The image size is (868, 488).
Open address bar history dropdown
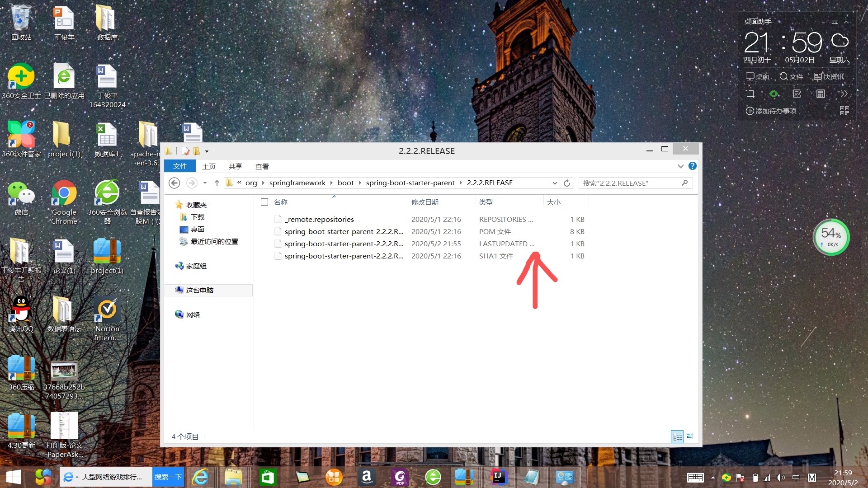click(x=555, y=183)
